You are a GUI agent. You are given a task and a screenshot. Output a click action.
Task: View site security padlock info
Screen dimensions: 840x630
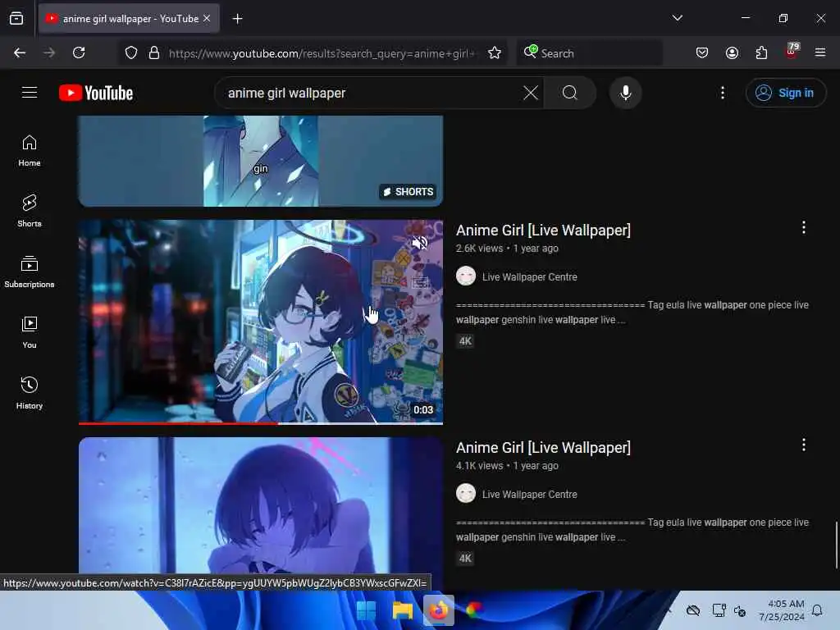click(x=154, y=52)
